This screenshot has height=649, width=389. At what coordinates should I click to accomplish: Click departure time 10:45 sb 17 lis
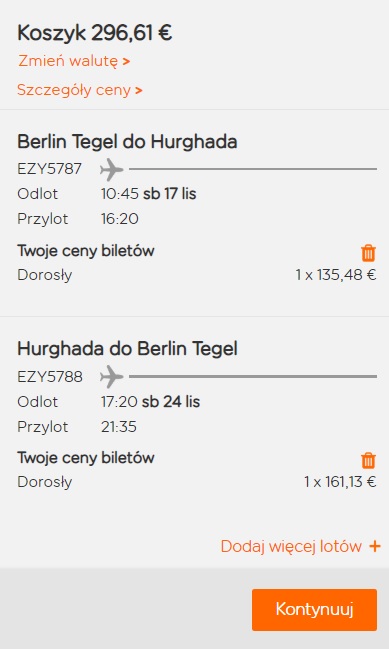[x=149, y=194]
